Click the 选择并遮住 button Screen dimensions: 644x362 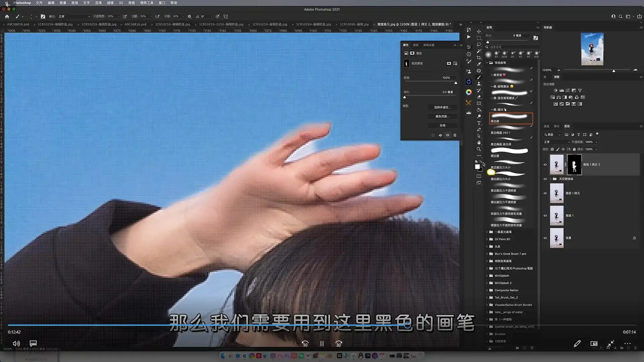442,107
